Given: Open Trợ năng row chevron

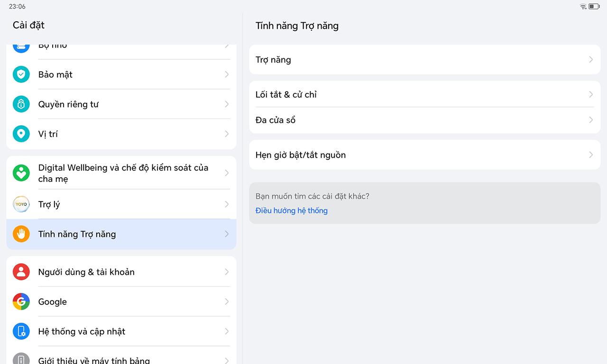Looking at the screenshot, I should 591,60.
